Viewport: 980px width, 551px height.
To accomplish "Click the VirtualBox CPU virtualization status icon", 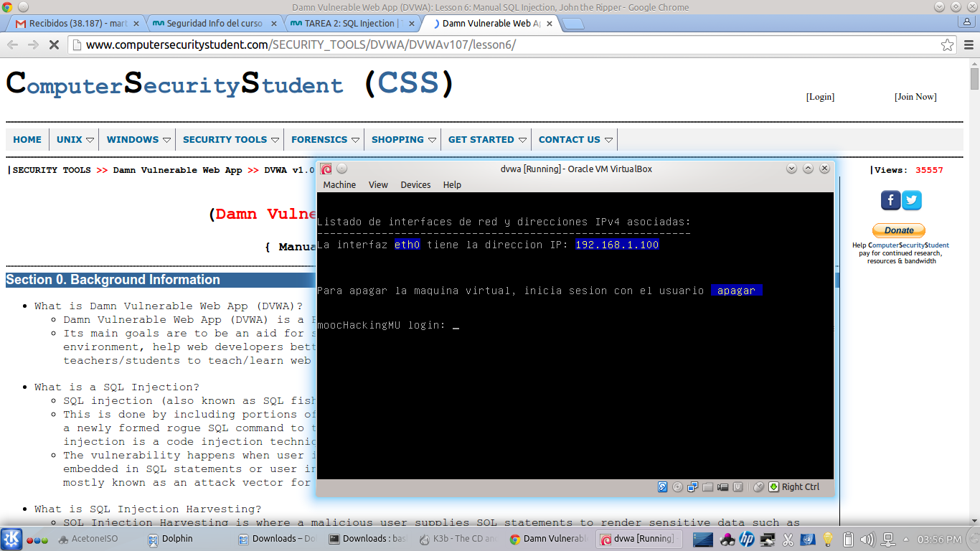I will pos(738,487).
